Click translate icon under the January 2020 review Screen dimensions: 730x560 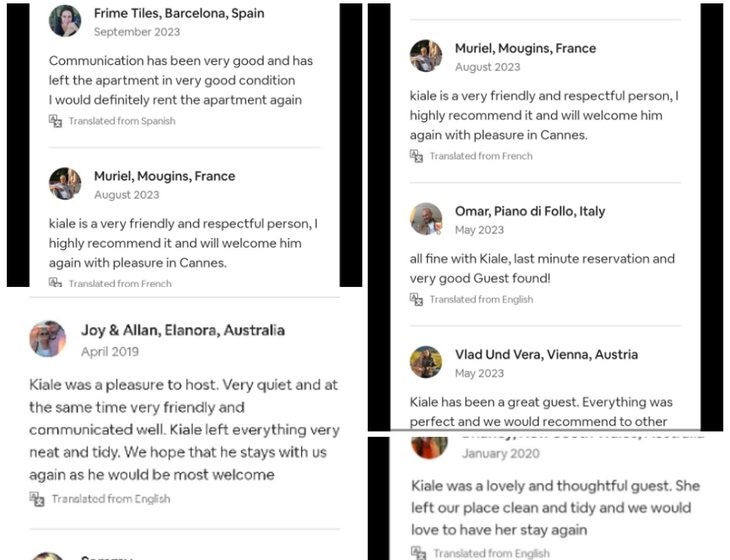(x=418, y=553)
